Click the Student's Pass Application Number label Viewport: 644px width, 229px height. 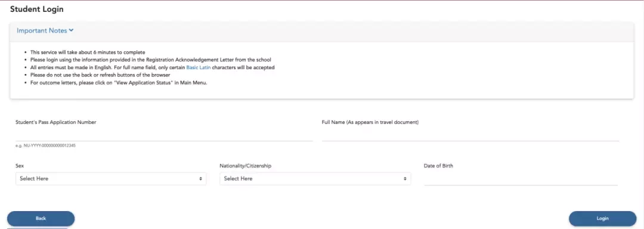[x=56, y=122]
